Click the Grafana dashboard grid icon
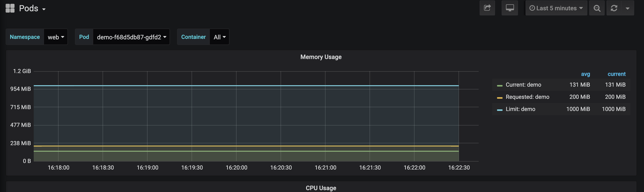This screenshot has height=192, width=644. coord(10,8)
